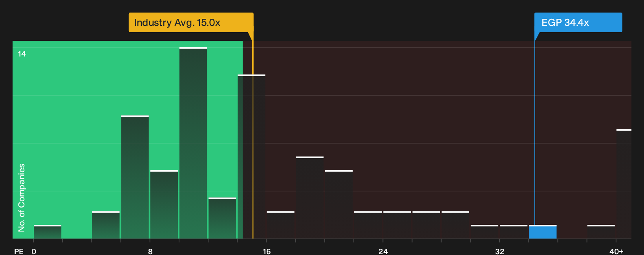Screen dimensions: 644x255
Task: Click the 40+ PE bar at far right
Action: 624,184
